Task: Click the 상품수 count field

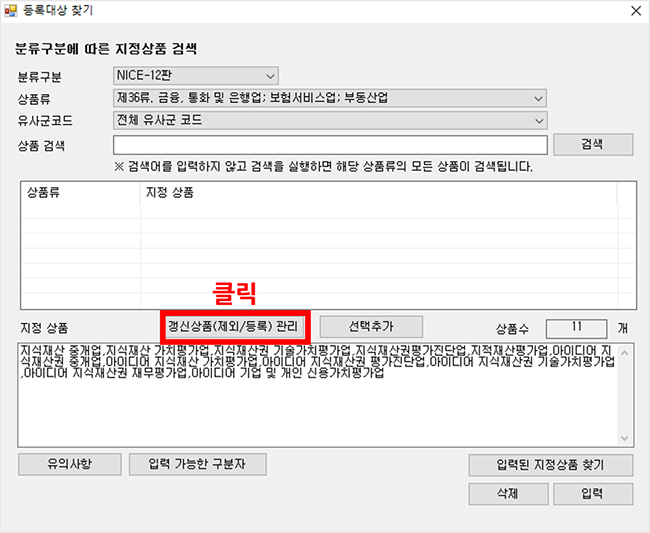Action: point(576,328)
